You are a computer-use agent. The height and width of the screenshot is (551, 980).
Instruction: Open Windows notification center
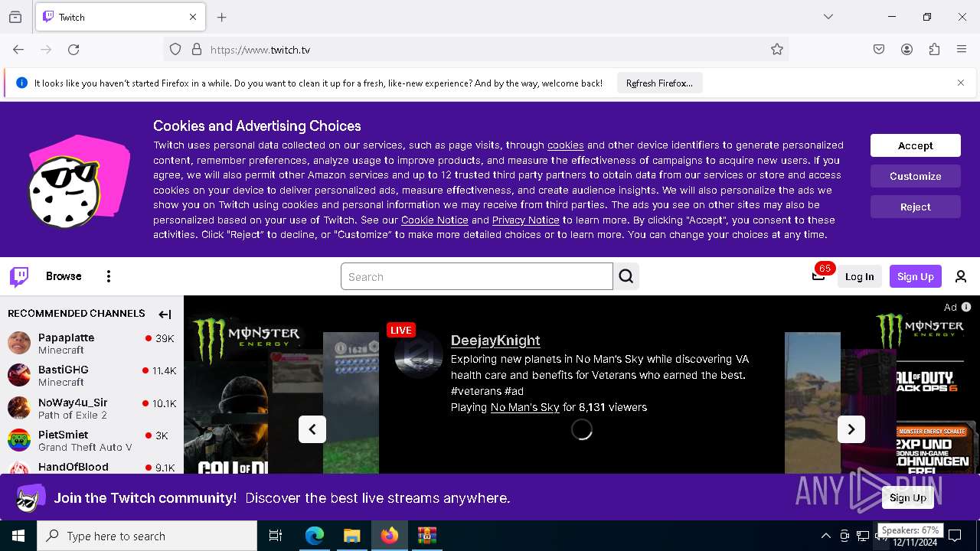[955, 536]
